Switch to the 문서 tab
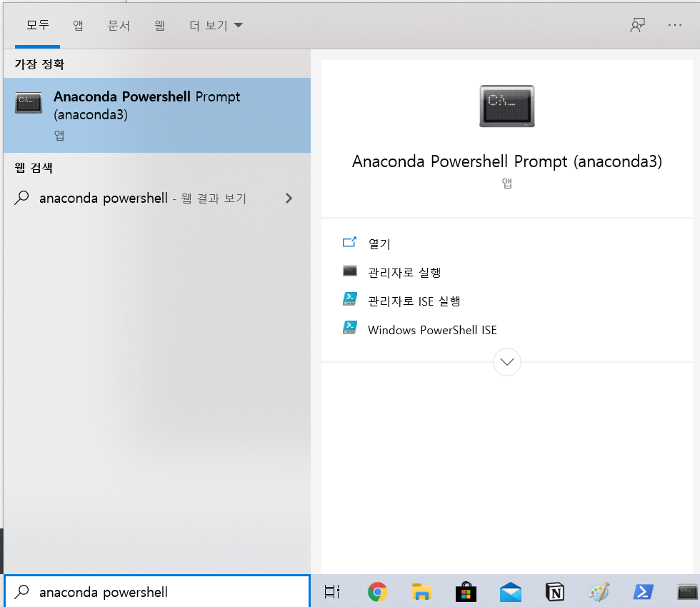This screenshot has width=700, height=607. click(119, 26)
